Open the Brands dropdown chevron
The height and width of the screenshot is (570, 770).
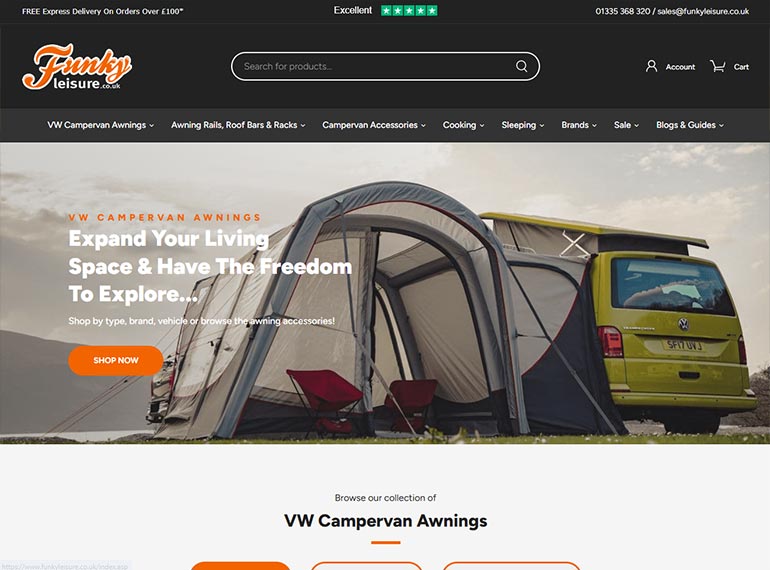[x=594, y=126]
